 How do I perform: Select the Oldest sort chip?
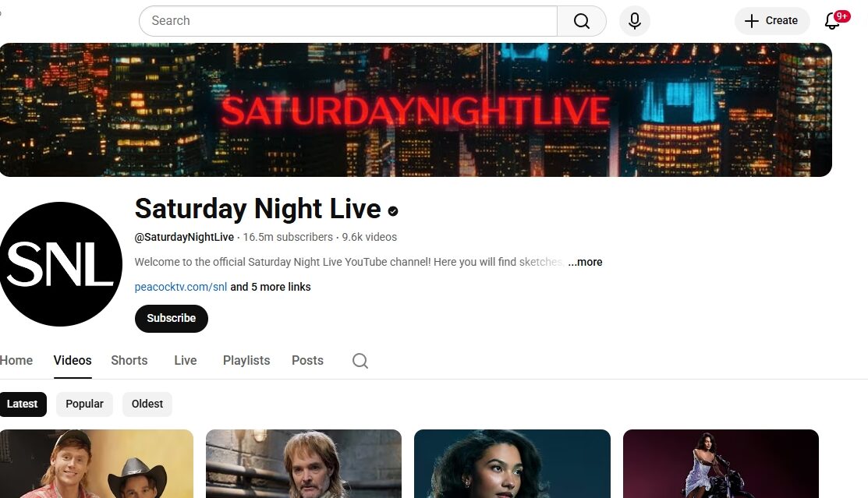pos(147,404)
